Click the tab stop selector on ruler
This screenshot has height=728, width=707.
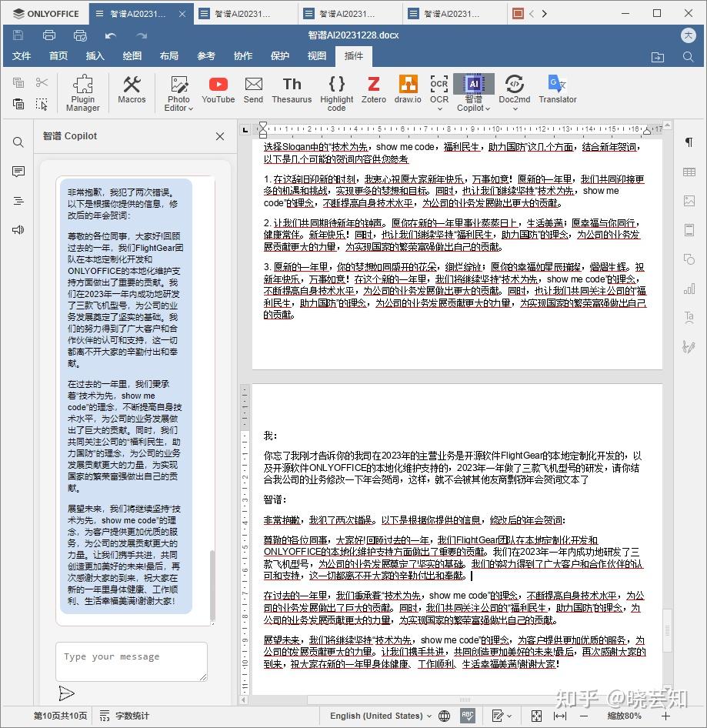(245, 130)
